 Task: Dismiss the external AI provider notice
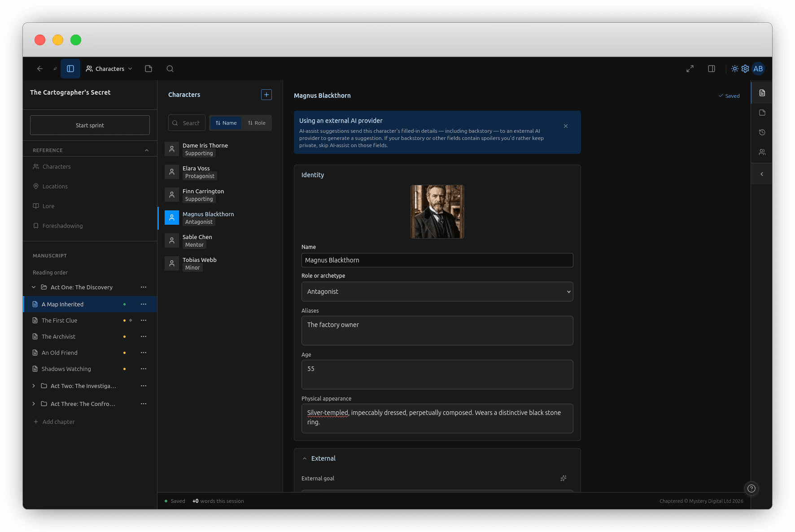[566, 126]
